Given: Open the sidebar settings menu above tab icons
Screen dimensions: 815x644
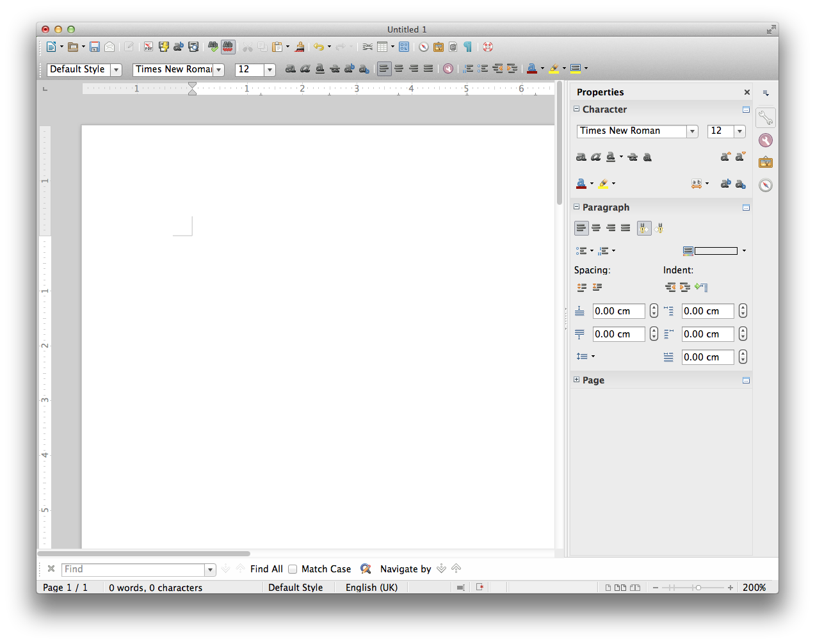Looking at the screenshot, I should click(766, 93).
